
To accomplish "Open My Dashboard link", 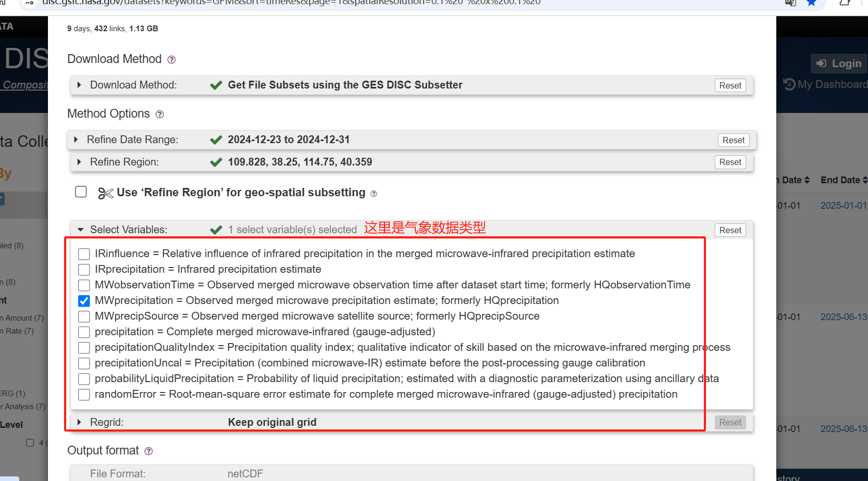I will click(832, 84).
